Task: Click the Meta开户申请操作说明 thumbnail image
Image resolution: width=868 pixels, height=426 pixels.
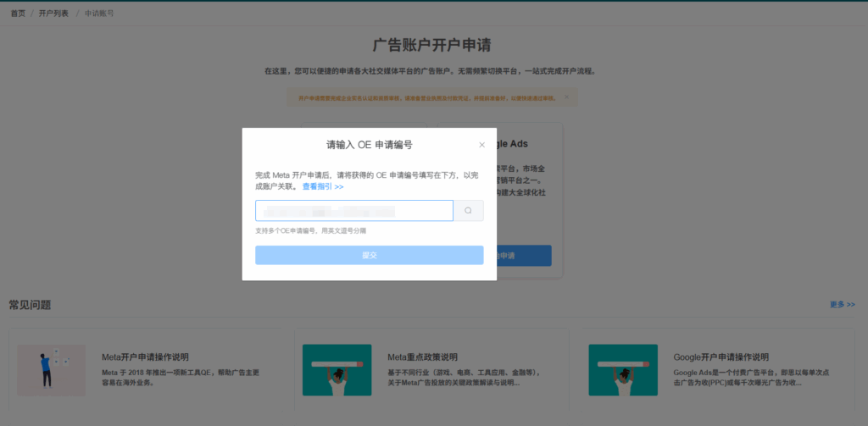Action: (x=51, y=370)
